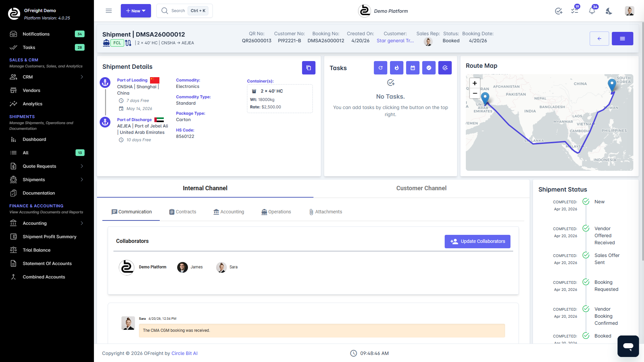Open the chat widget bubble

[628, 346]
